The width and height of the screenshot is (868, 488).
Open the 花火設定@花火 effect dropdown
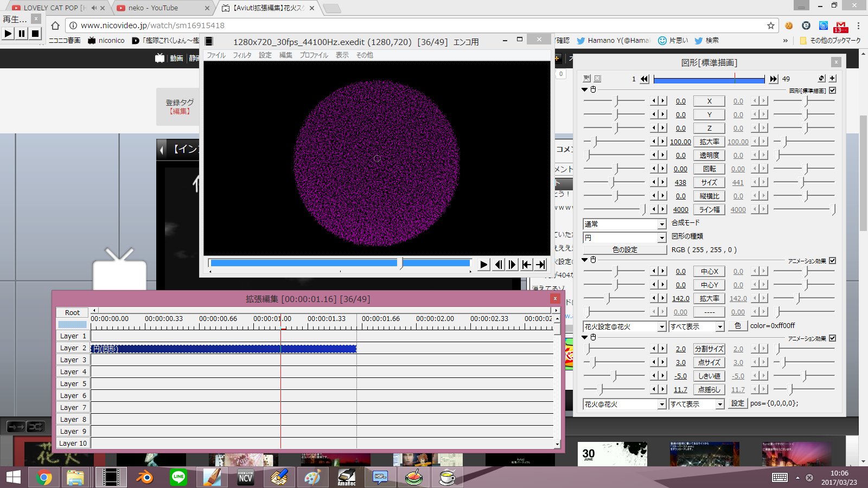(x=624, y=326)
